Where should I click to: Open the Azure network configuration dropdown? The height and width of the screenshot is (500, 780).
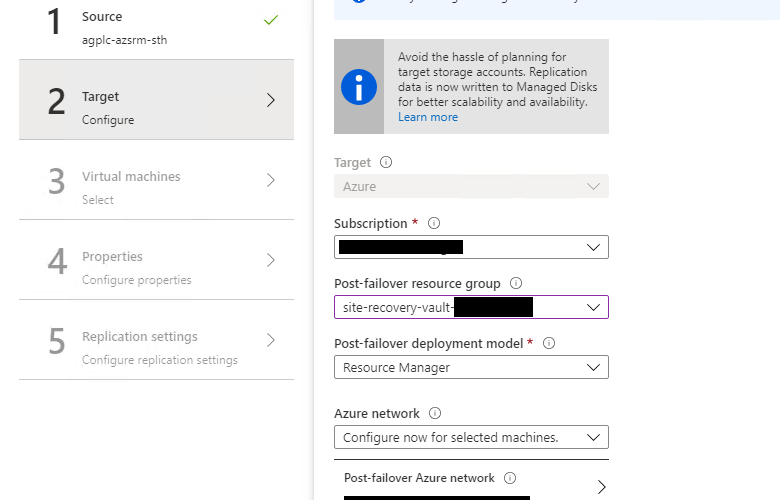pos(471,437)
